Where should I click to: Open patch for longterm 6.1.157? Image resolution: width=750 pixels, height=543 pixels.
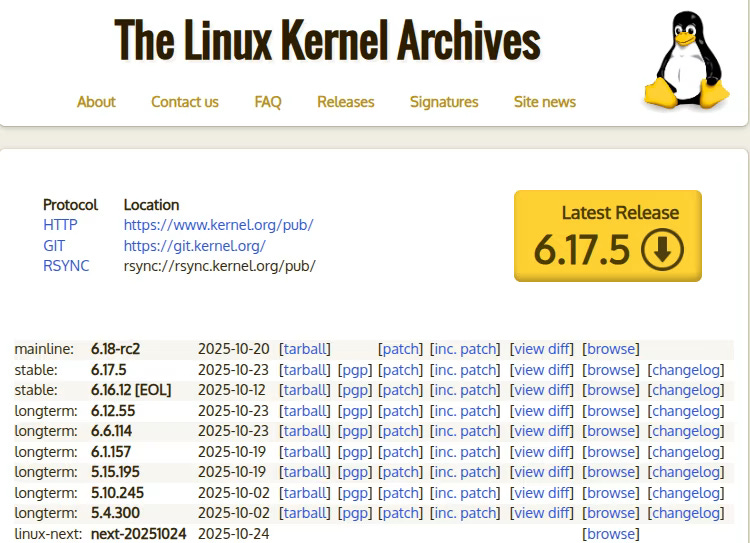pyautogui.click(x=400, y=452)
